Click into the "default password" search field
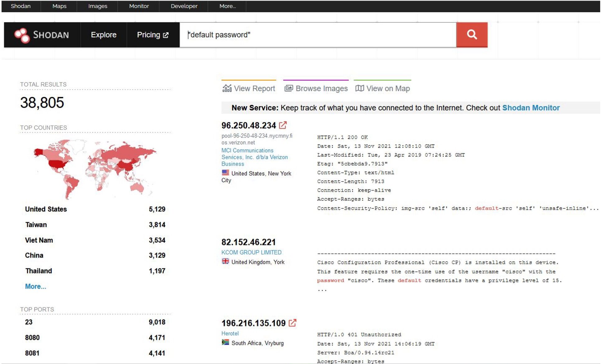This screenshot has height=364, width=602. 318,35
